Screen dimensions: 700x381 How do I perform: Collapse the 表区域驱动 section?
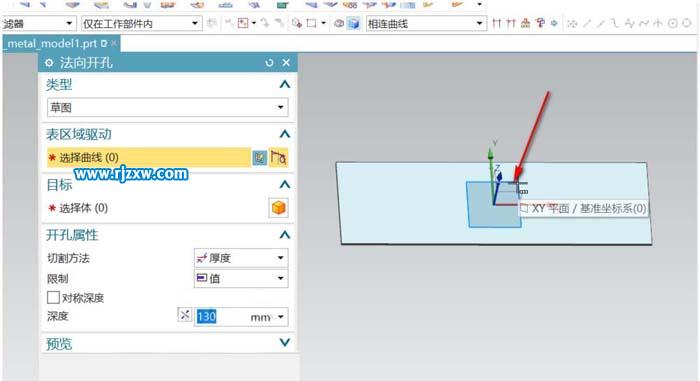[284, 134]
